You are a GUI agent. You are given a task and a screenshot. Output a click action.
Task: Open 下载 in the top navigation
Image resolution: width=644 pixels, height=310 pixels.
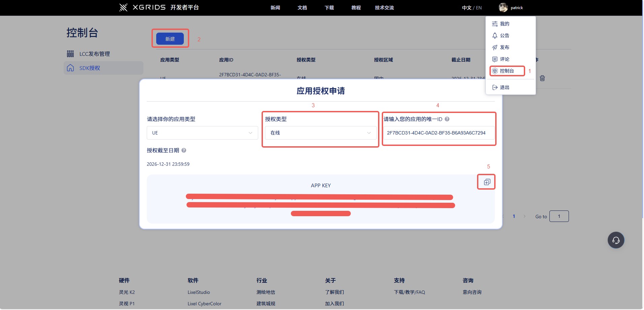(329, 8)
